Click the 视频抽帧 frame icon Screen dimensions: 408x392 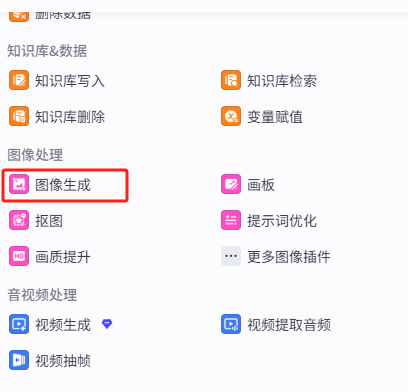click(x=19, y=360)
